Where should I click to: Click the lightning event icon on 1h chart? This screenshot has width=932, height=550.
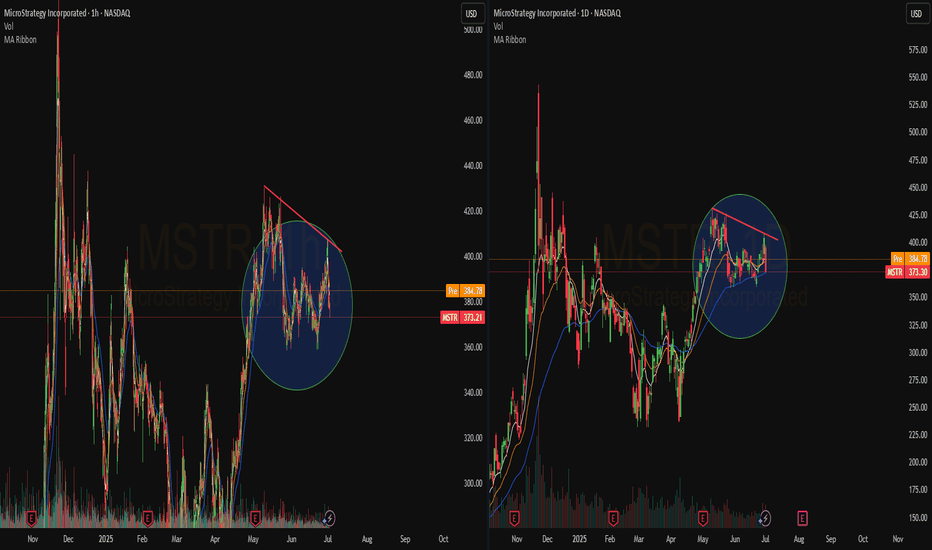coord(329,518)
